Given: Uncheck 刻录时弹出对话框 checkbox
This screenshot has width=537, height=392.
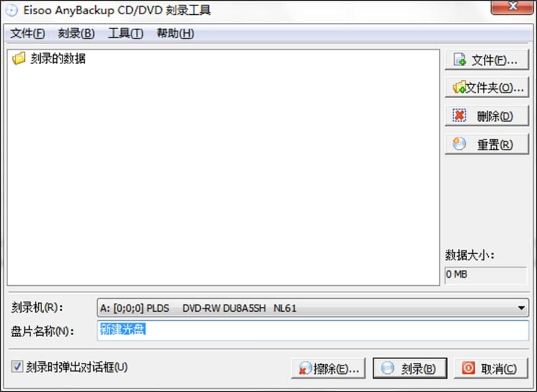Looking at the screenshot, I should (x=17, y=367).
